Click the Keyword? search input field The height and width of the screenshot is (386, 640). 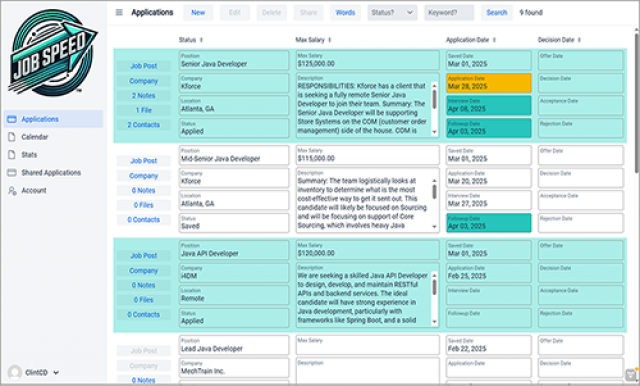click(x=449, y=13)
